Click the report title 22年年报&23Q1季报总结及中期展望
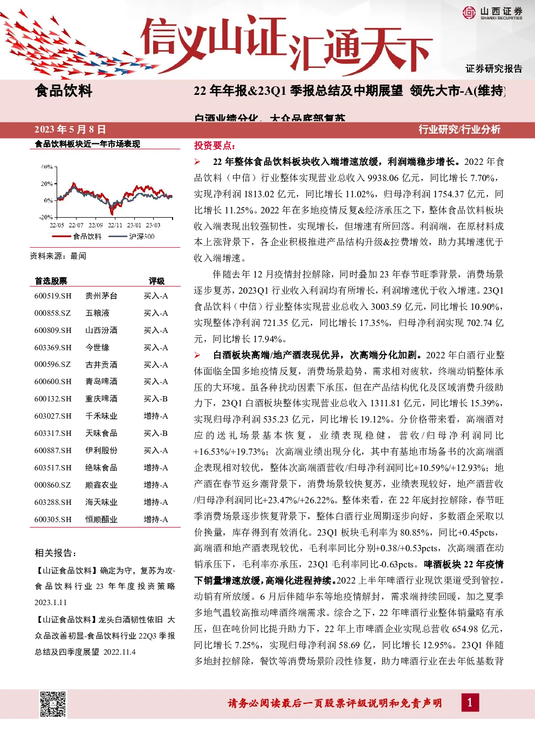The width and height of the screenshot is (535, 756). tap(298, 91)
